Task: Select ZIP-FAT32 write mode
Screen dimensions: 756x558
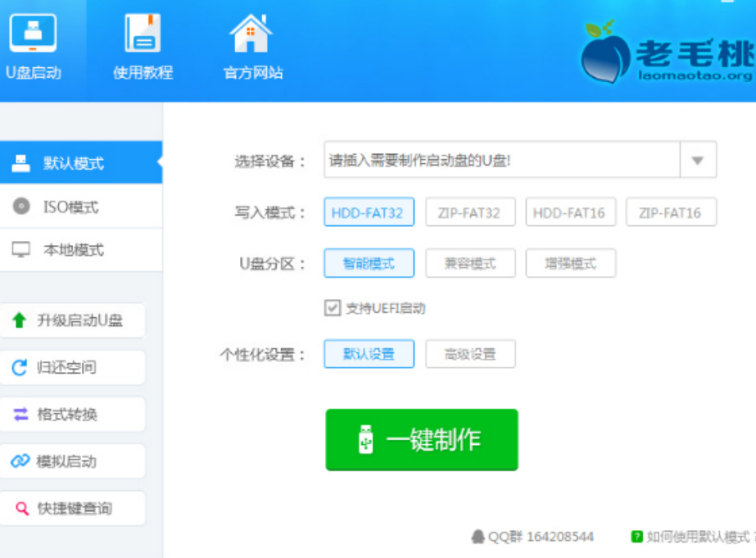Action: pos(470,213)
